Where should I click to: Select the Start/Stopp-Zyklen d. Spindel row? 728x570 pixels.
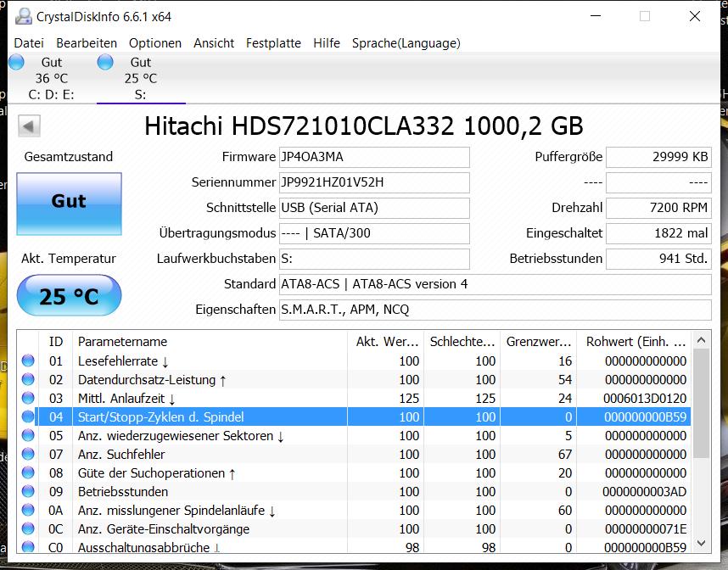[x=364, y=416]
